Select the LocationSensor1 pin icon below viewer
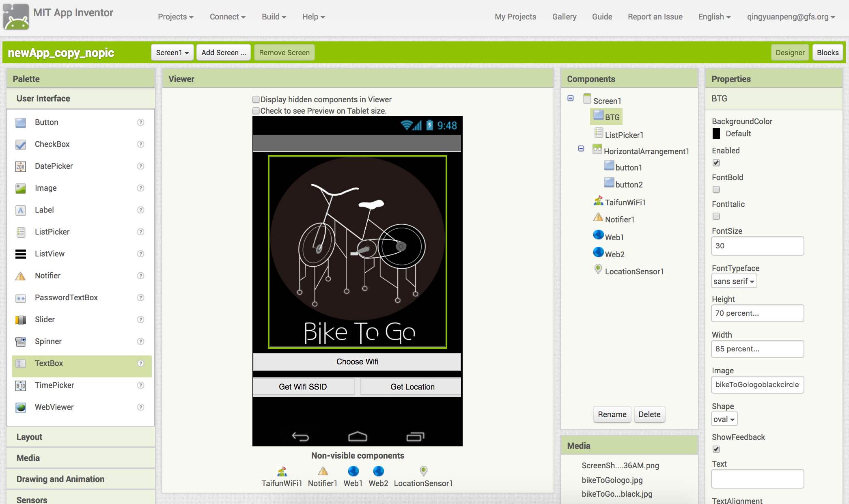This screenshot has width=849, height=504. click(x=423, y=471)
